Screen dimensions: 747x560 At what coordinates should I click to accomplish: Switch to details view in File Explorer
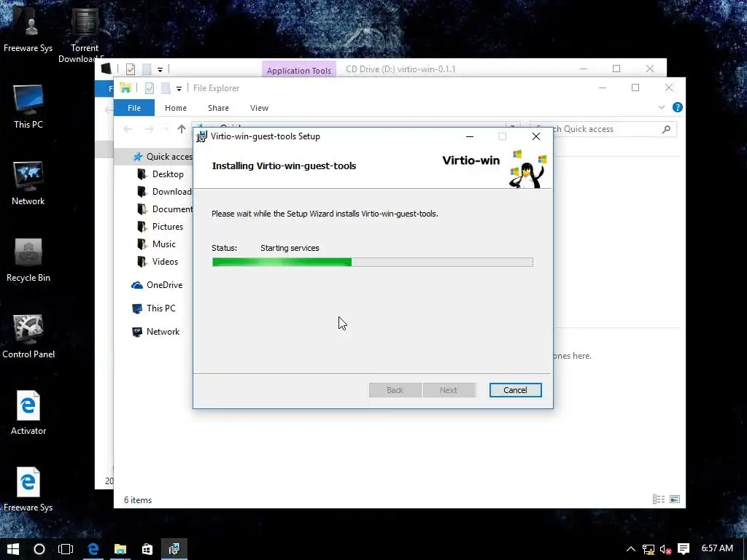point(659,499)
